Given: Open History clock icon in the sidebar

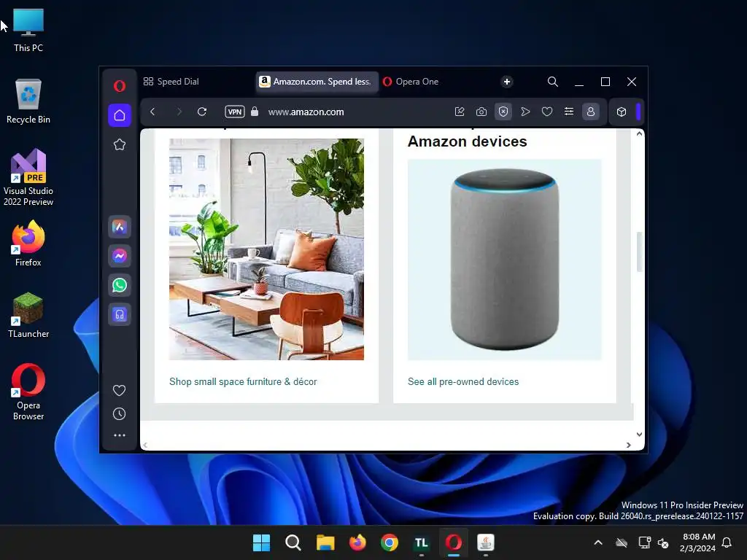Looking at the screenshot, I should tap(119, 414).
